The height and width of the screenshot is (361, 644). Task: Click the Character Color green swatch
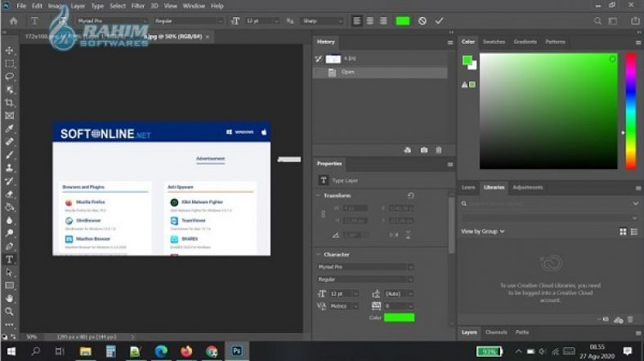point(399,318)
